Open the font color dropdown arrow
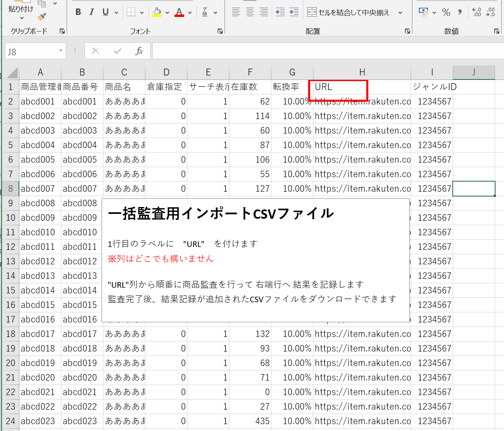504x431 pixels. click(x=190, y=13)
